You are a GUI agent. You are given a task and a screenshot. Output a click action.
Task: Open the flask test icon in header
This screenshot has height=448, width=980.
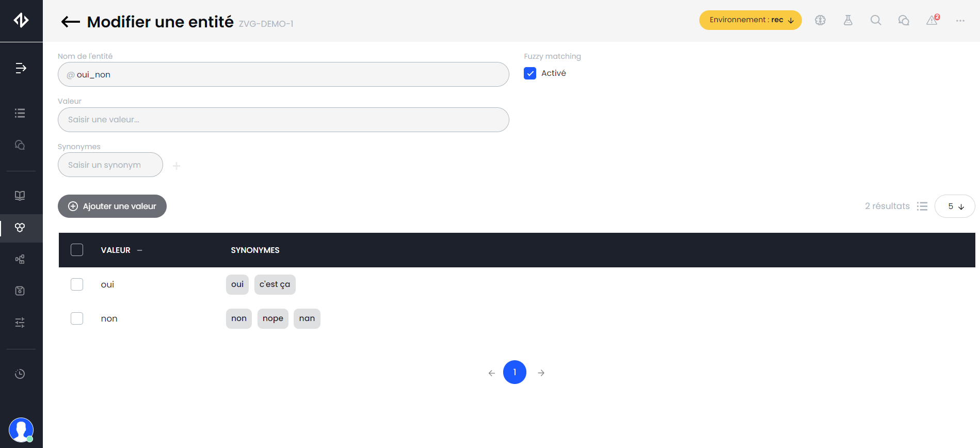(848, 20)
